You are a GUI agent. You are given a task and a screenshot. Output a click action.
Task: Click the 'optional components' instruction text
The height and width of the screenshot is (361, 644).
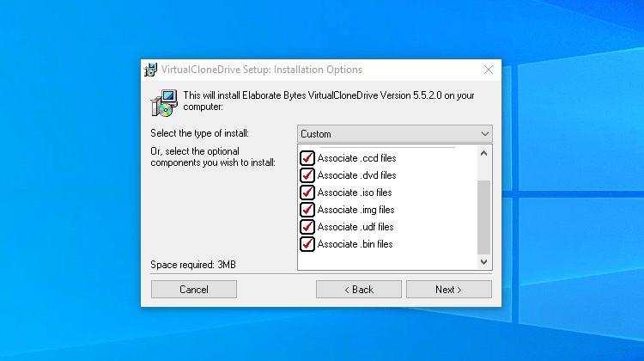[x=213, y=157]
